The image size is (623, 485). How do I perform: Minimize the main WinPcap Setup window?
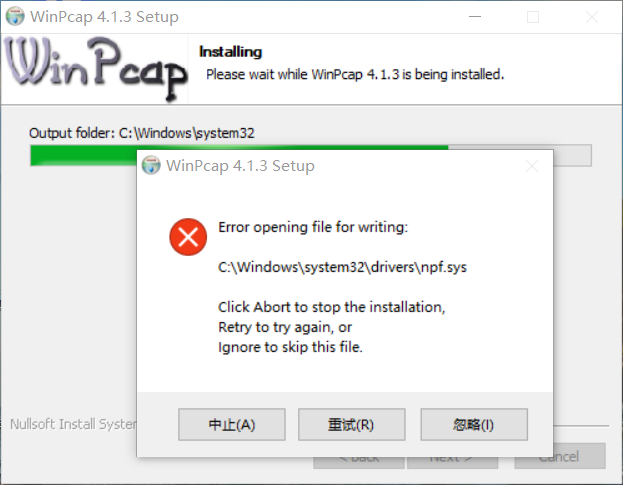pyautogui.click(x=475, y=17)
